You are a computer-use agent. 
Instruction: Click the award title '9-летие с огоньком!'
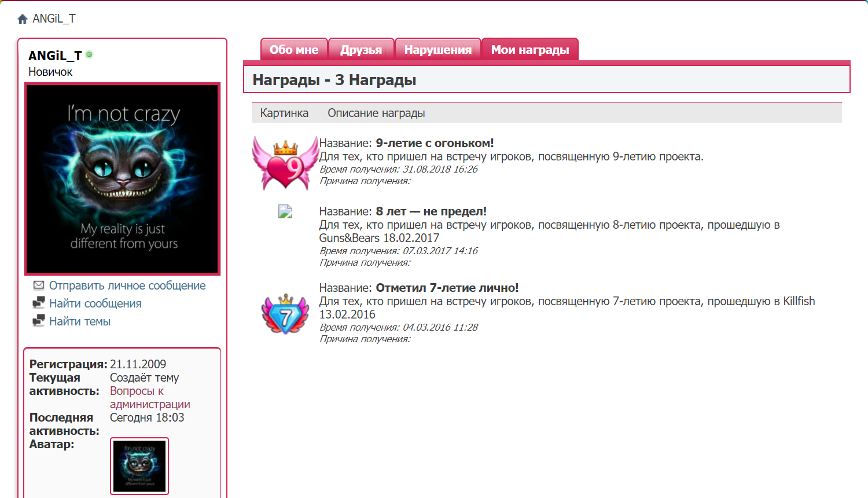(x=435, y=143)
